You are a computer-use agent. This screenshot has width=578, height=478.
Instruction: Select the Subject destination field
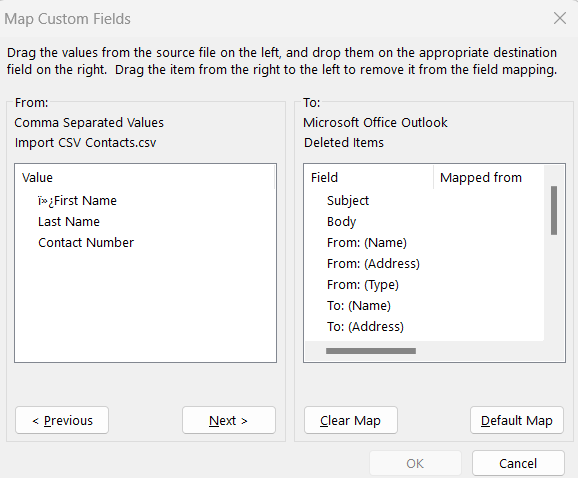pyautogui.click(x=348, y=200)
